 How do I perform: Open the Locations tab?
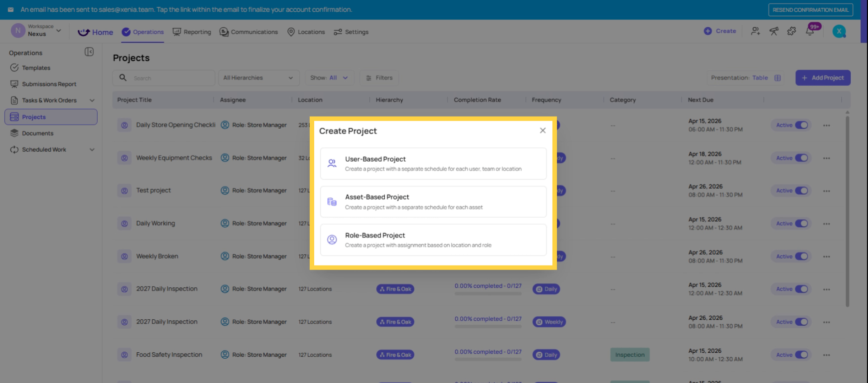coord(306,32)
